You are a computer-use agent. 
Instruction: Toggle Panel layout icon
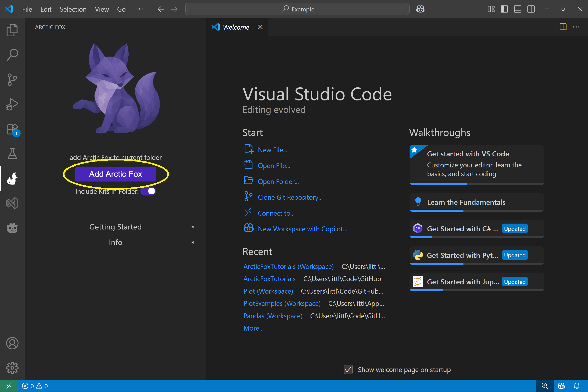pyautogui.click(x=518, y=9)
